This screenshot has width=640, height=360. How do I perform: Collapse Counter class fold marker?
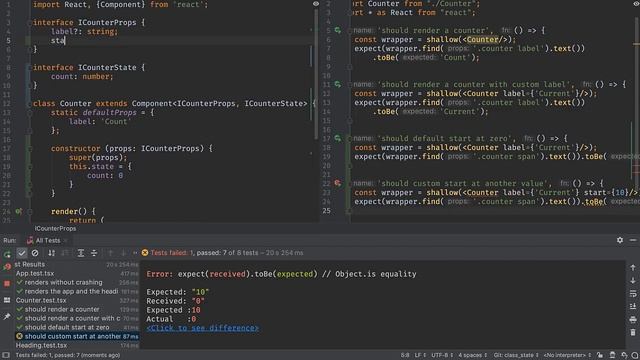[x=29, y=104]
